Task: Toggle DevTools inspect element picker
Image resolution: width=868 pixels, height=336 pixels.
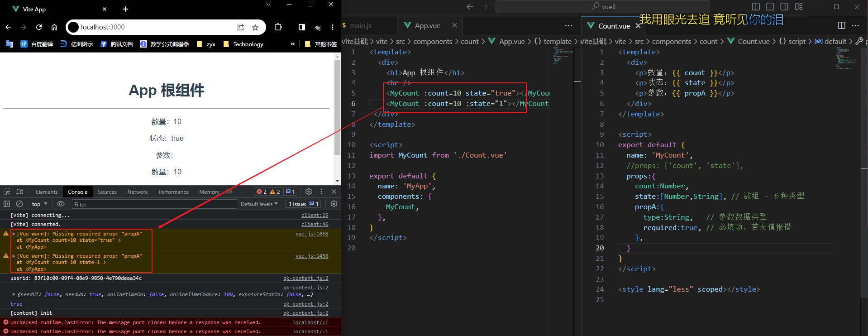Action: [x=7, y=192]
